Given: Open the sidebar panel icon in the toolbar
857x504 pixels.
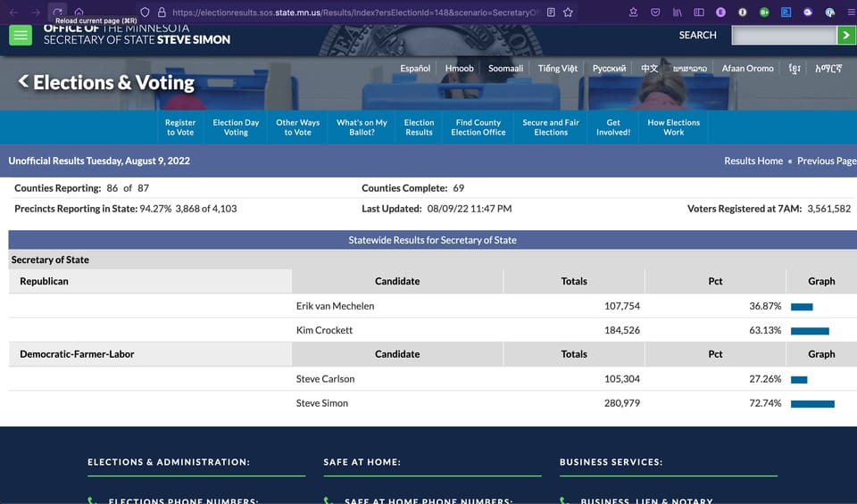Looking at the screenshot, I should [x=698, y=12].
